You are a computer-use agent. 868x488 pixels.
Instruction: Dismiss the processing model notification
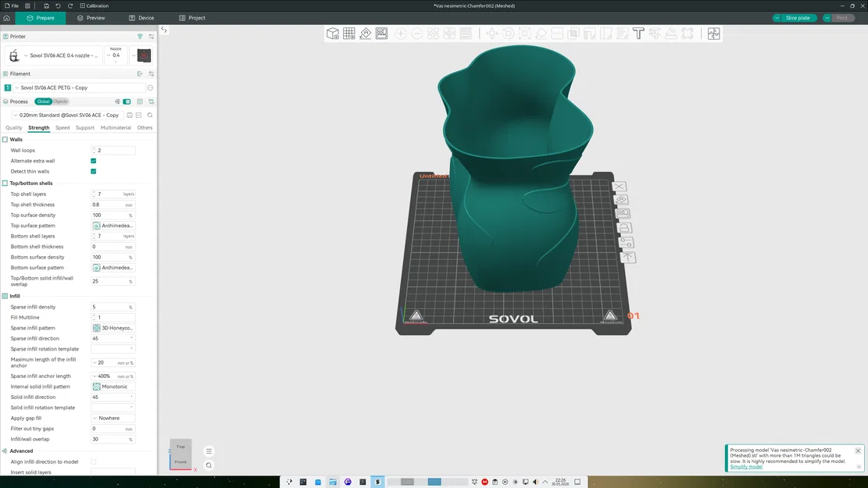(x=858, y=451)
